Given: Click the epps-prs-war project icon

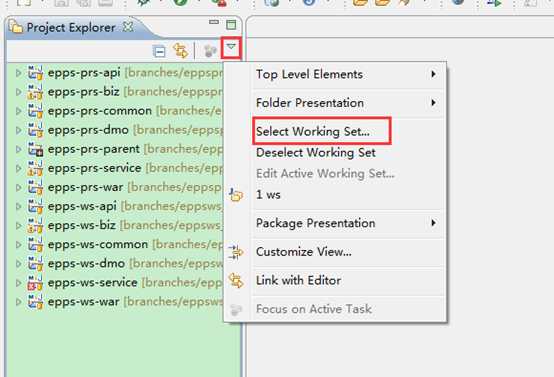Looking at the screenshot, I should coord(35,187).
